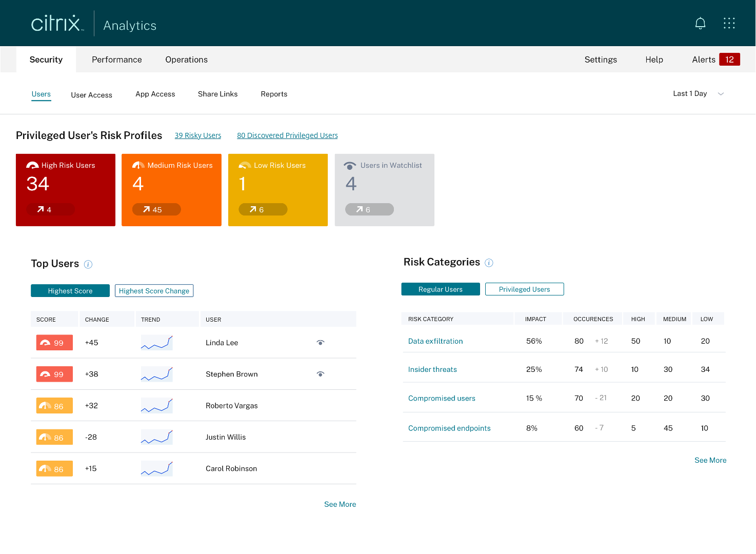The image size is (756, 554).
Task: Click the score 99 badge for Linda Lee
Action: pyautogui.click(x=54, y=343)
